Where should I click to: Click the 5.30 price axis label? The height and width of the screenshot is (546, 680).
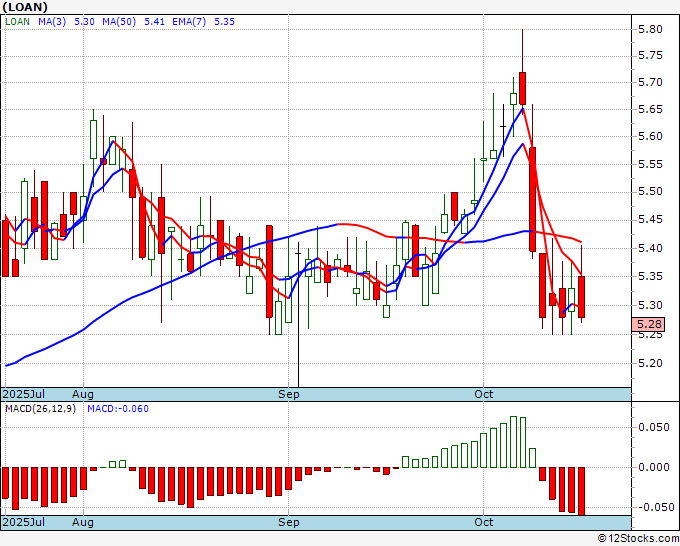pos(651,305)
